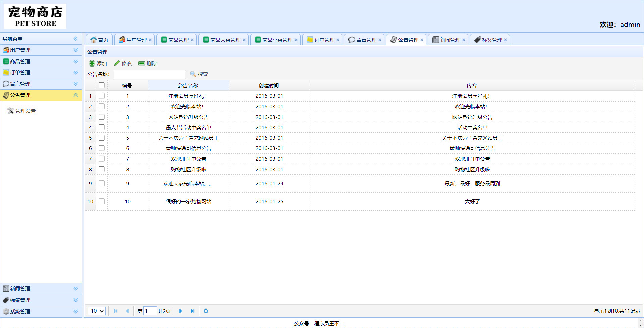The width and height of the screenshot is (644, 328).
Task: Click the green plus icon to add an announcement
Action: click(x=92, y=63)
